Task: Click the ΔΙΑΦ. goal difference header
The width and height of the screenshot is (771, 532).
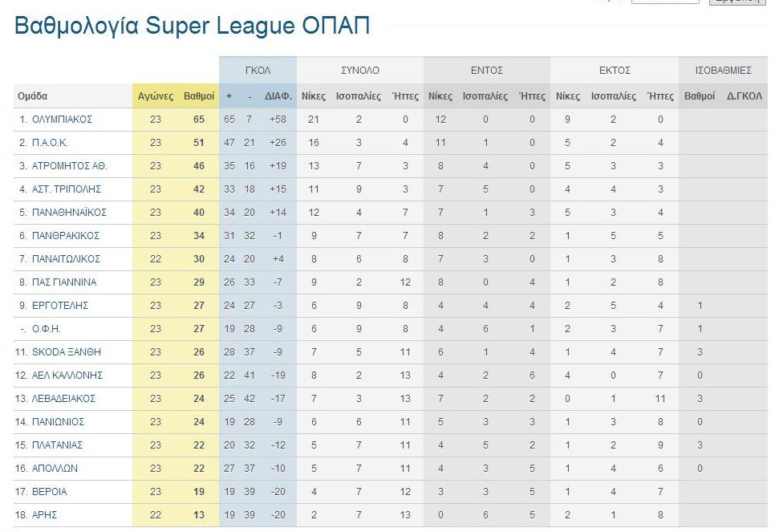Action: tap(278, 96)
